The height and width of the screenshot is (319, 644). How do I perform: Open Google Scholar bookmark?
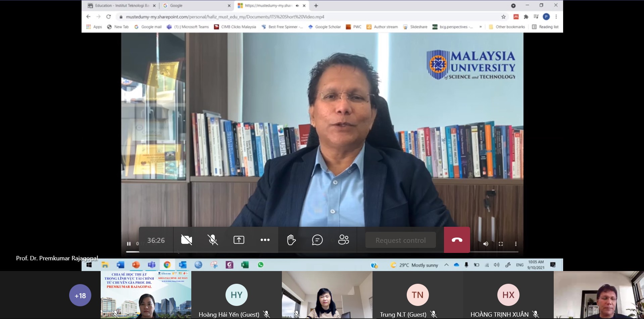coord(324,27)
